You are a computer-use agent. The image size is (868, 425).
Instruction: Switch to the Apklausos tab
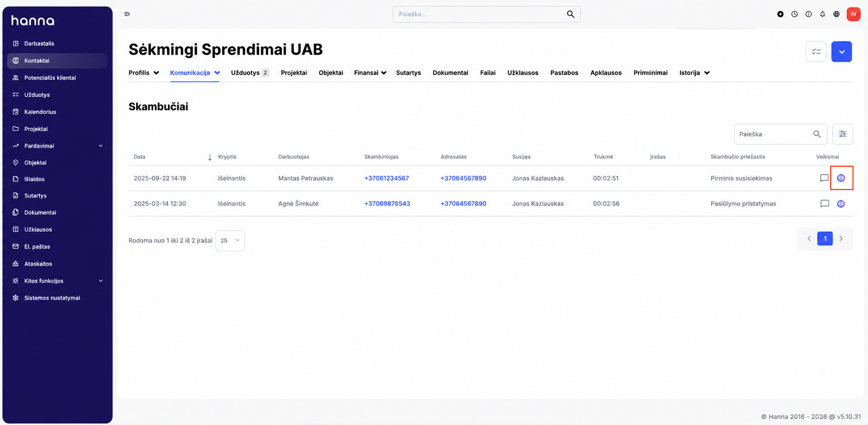tap(606, 73)
